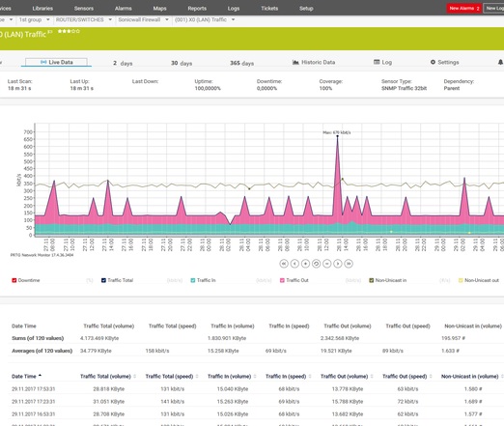
Task: Open the Logs menu
Action: point(234,9)
